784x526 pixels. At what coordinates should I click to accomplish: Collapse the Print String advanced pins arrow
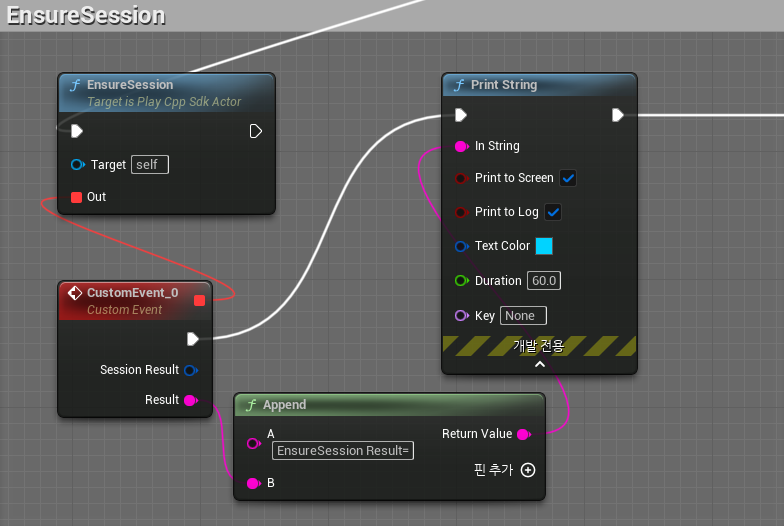[x=539, y=364]
